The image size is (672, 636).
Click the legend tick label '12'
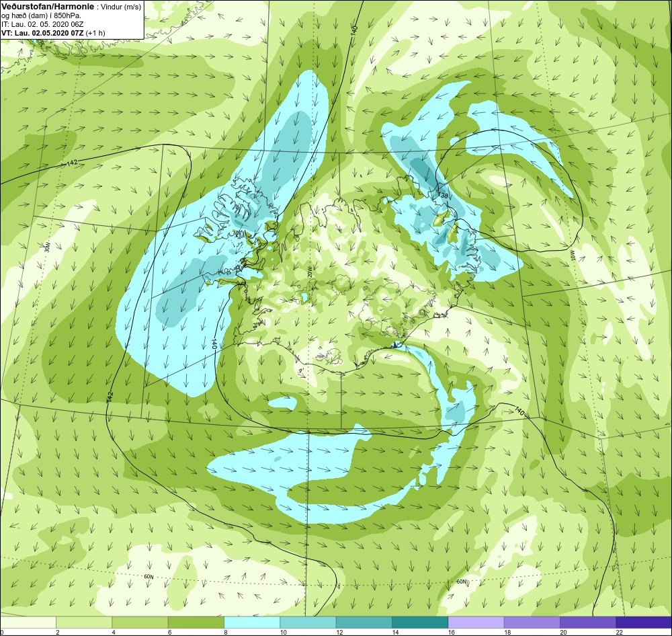[x=339, y=632]
